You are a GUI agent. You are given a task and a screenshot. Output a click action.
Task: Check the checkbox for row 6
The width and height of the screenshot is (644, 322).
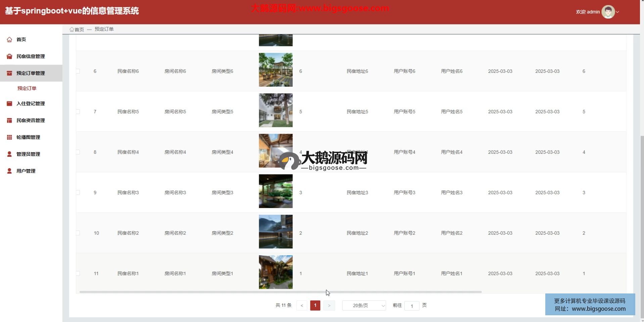click(78, 71)
